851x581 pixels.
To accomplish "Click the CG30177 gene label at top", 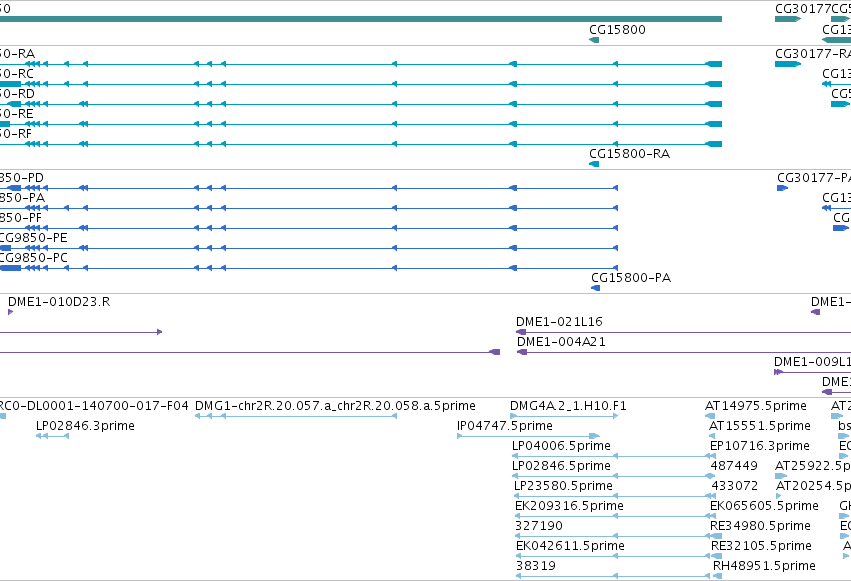I will 803,9.
